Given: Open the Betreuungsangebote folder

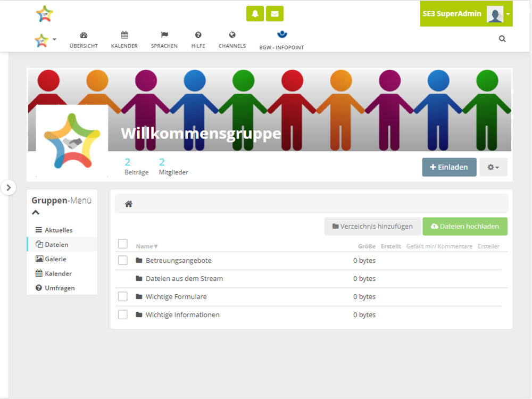Looking at the screenshot, I should (x=178, y=260).
